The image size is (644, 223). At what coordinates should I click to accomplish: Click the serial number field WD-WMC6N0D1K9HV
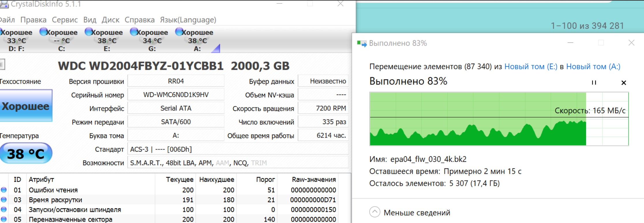coord(176,95)
